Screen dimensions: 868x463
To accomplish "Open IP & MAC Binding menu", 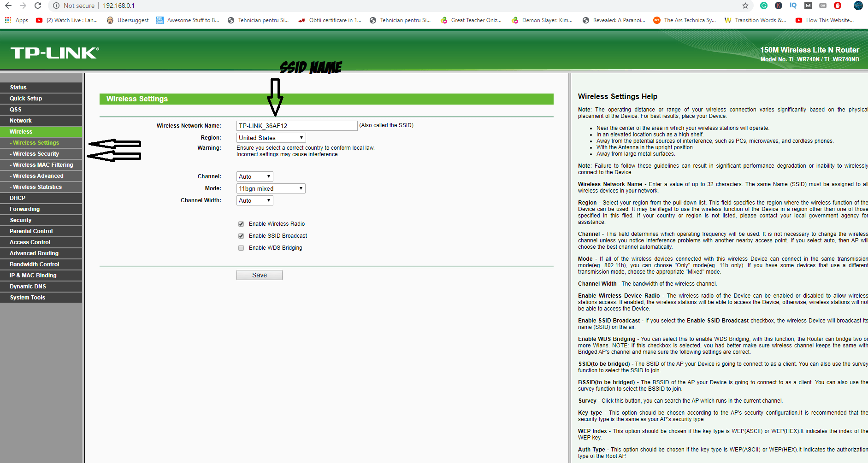I will (41, 275).
